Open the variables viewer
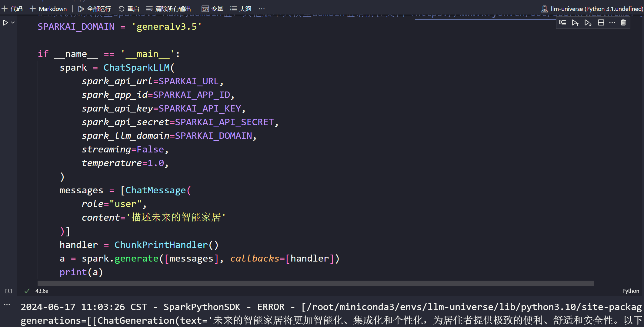This screenshot has height=327, width=644. pos(212,9)
